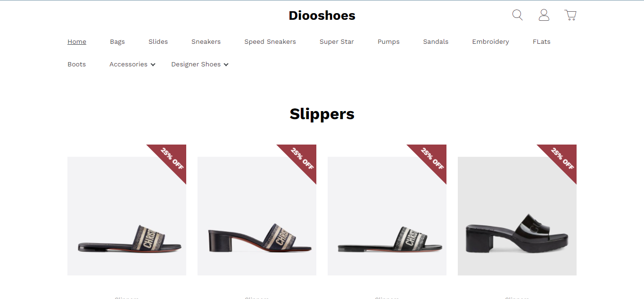
Task: Open the Super Star category
Action: pos(337,41)
